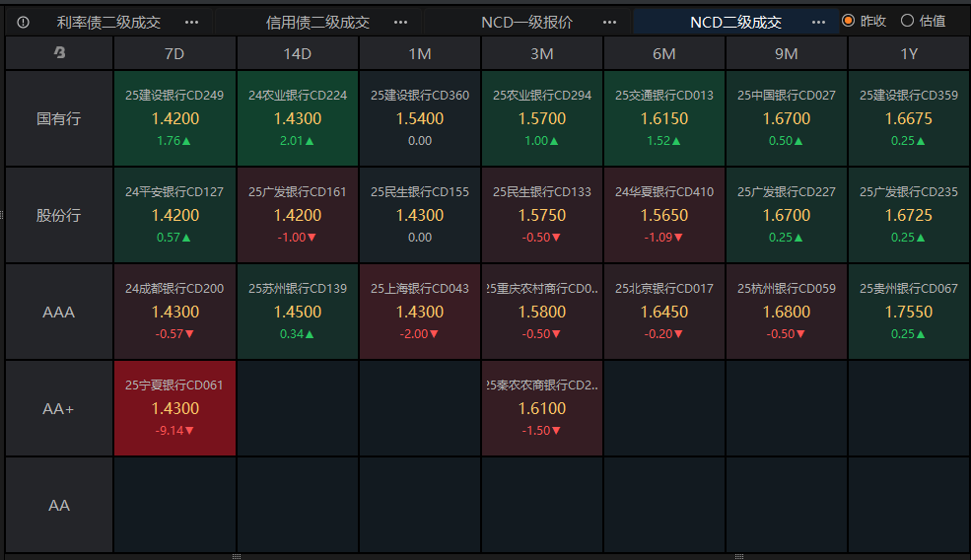Click the 24华夏银行CD410 quote cell
This screenshot has height=560, width=971.
(x=664, y=215)
